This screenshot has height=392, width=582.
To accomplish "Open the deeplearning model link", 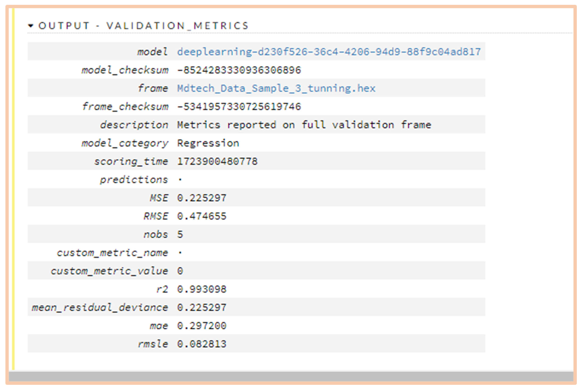I will click(329, 52).
